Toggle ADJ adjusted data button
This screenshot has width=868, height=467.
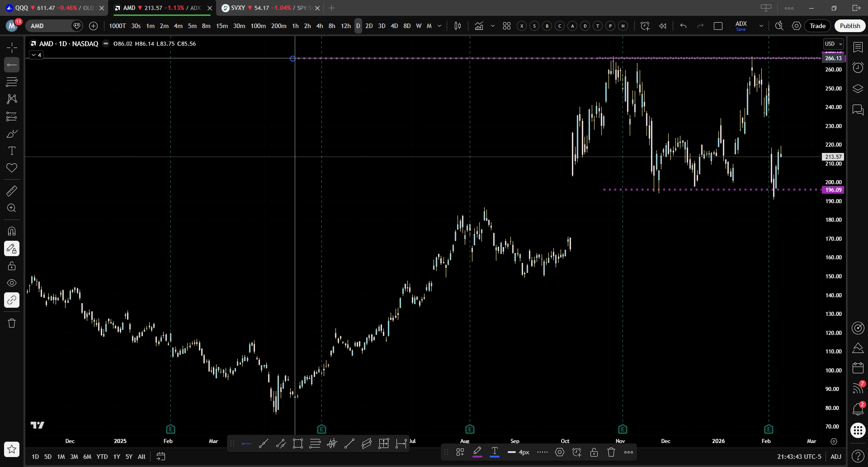pyautogui.click(x=835, y=457)
